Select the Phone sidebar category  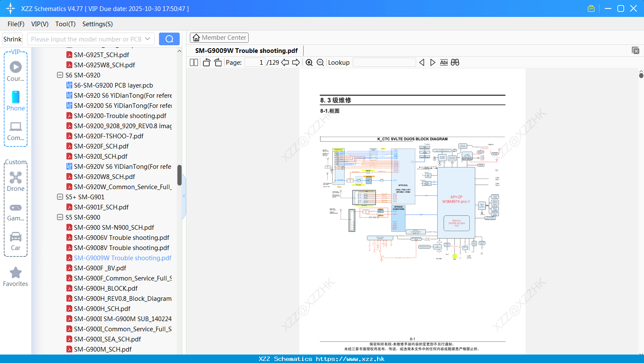16,101
